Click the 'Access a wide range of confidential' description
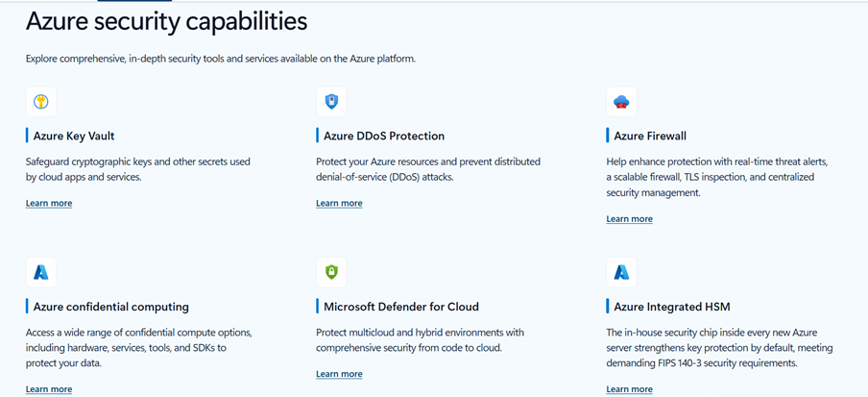This screenshot has height=397, width=868. (x=139, y=348)
